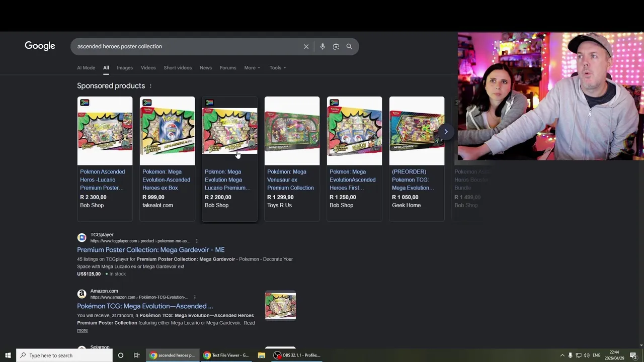This screenshot has width=644, height=362.
Task: Open the Amazon.com result three-dot menu
Action: click(x=195, y=297)
